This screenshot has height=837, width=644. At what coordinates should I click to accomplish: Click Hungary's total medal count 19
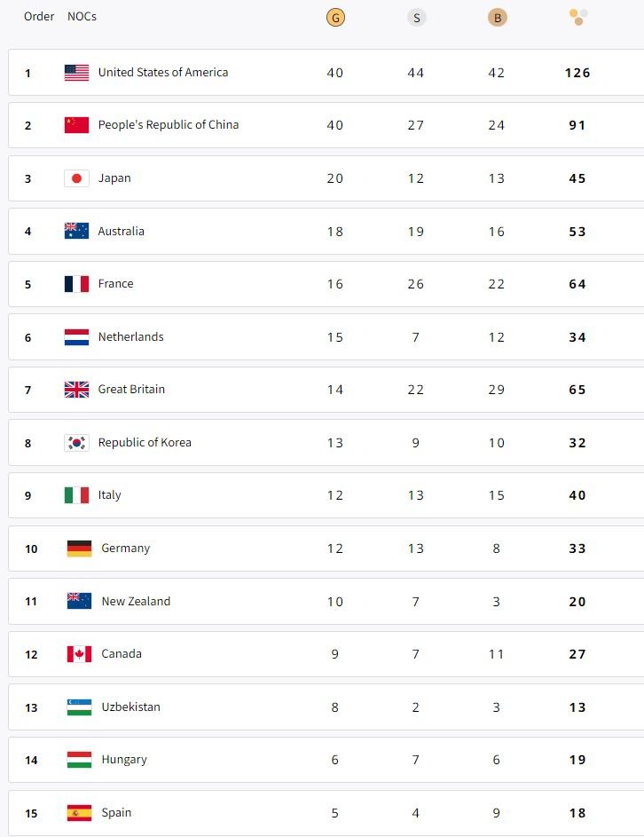coord(577,760)
